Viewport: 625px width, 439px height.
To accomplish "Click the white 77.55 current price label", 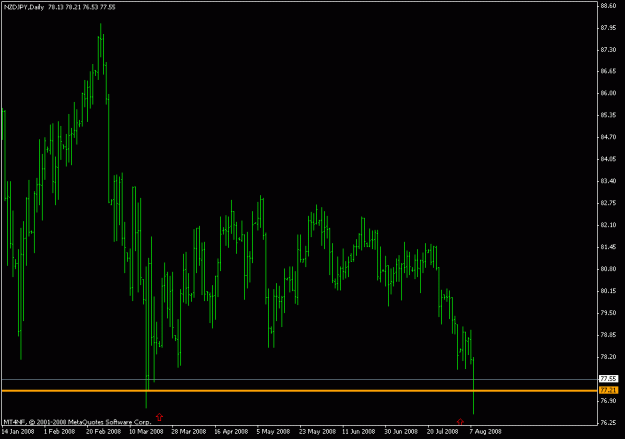I will 609,379.
